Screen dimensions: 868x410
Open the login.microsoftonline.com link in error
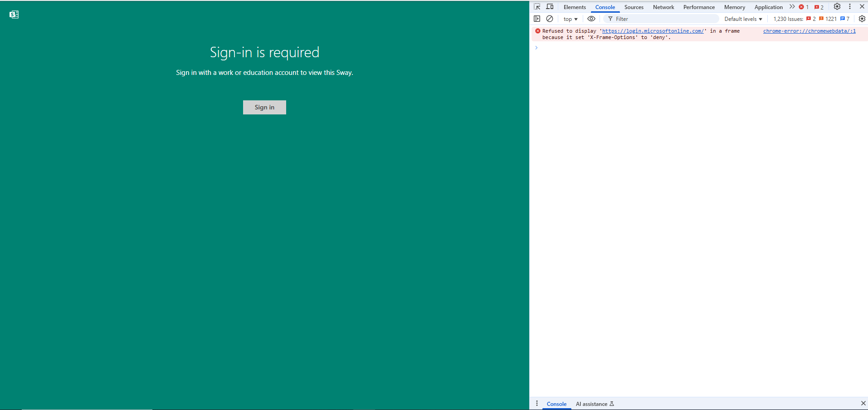(653, 31)
